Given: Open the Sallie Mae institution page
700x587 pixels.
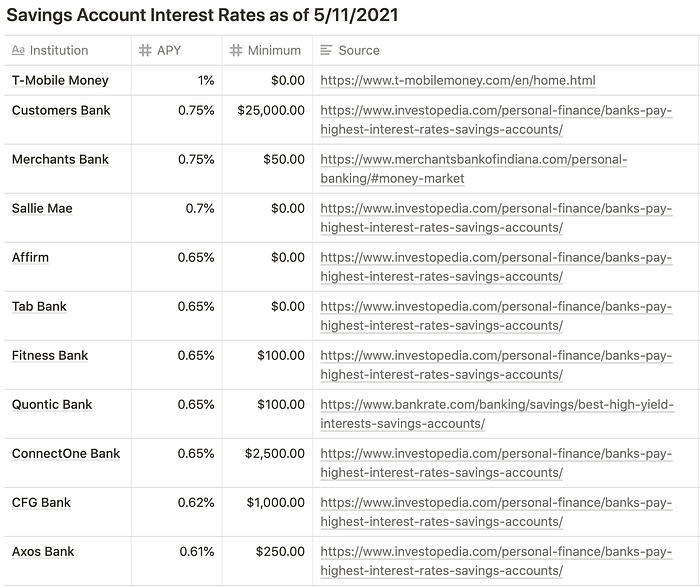Looking at the screenshot, I should click(42, 209).
